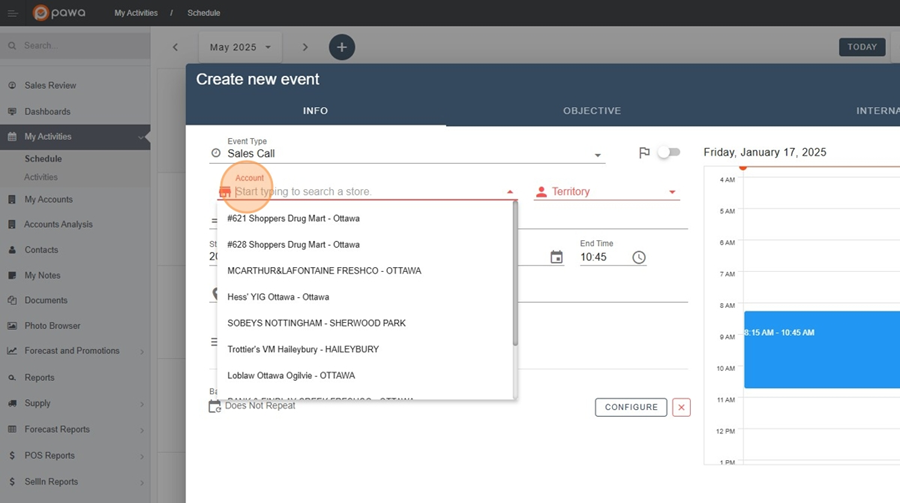This screenshot has width=900, height=503.
Task: Click the Reports sidebar icon
Action: 12,378
